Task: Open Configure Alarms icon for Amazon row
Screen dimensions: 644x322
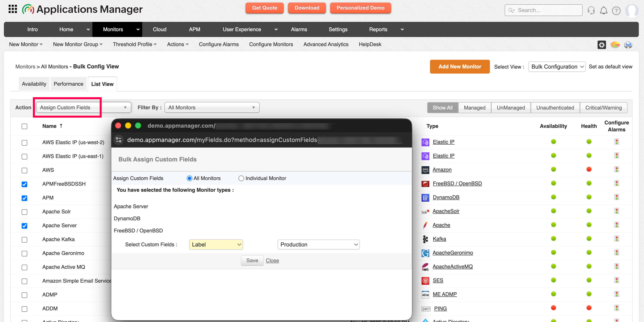Action: (x=617, y=169)
